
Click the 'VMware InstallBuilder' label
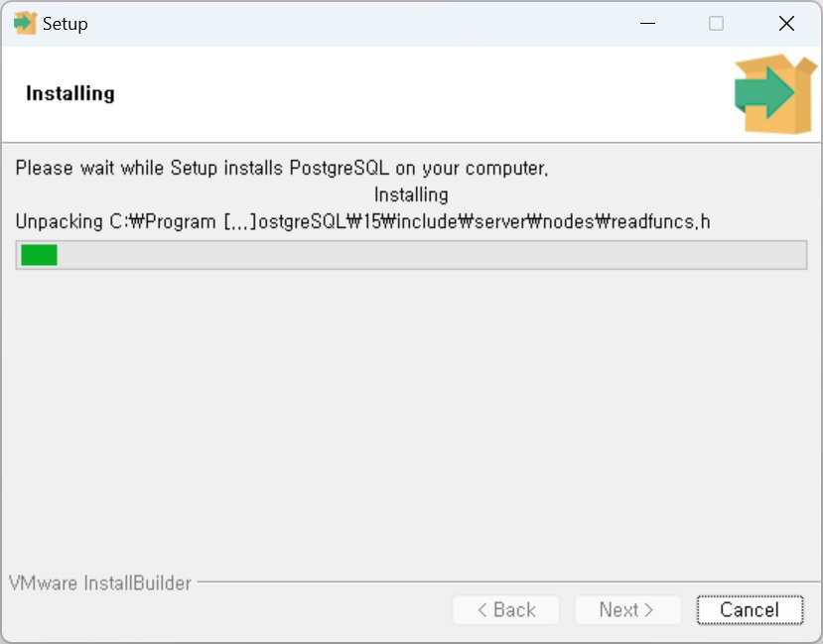(x=100, y=583)
